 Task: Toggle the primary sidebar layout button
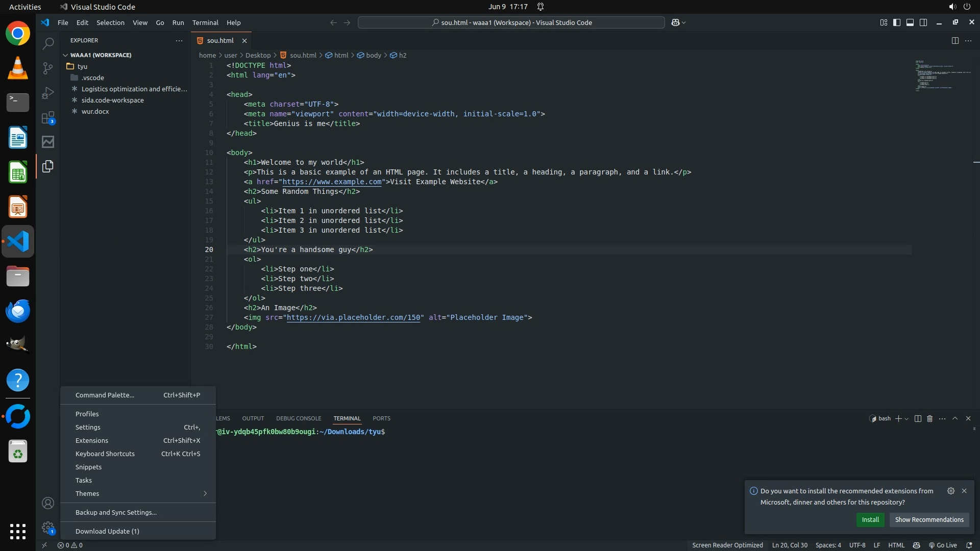coord(896,22)
